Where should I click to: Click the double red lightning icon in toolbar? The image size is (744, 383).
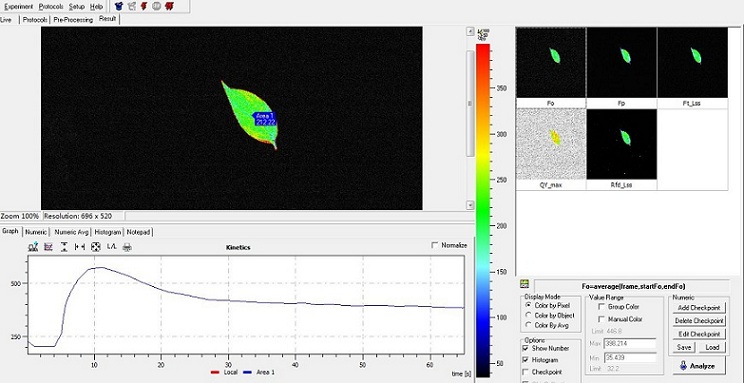point(169,6)
